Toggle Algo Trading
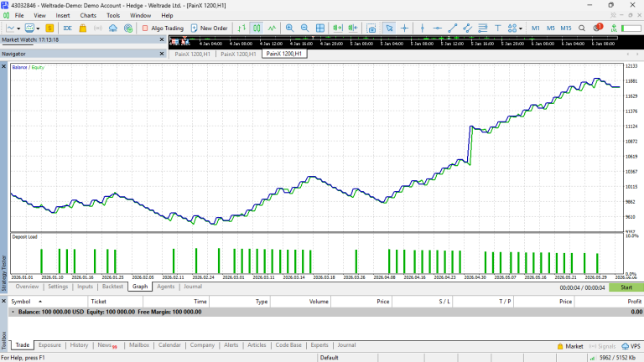Image resolution: width=644 pixels, height=362 pixels. tap(163, 28)
